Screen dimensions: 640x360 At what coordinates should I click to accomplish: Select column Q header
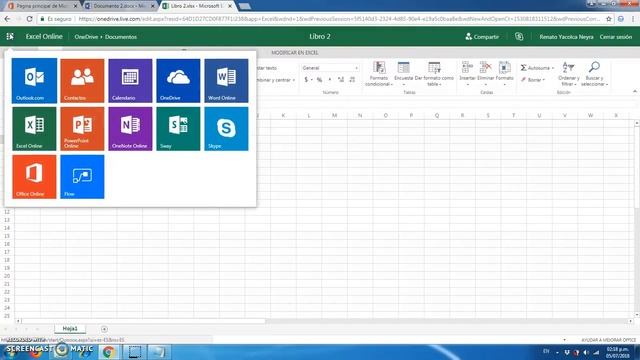437,116
